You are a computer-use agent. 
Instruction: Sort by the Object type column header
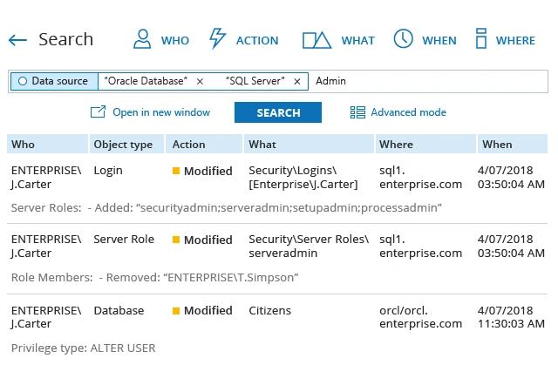click(x=126, y=144)
